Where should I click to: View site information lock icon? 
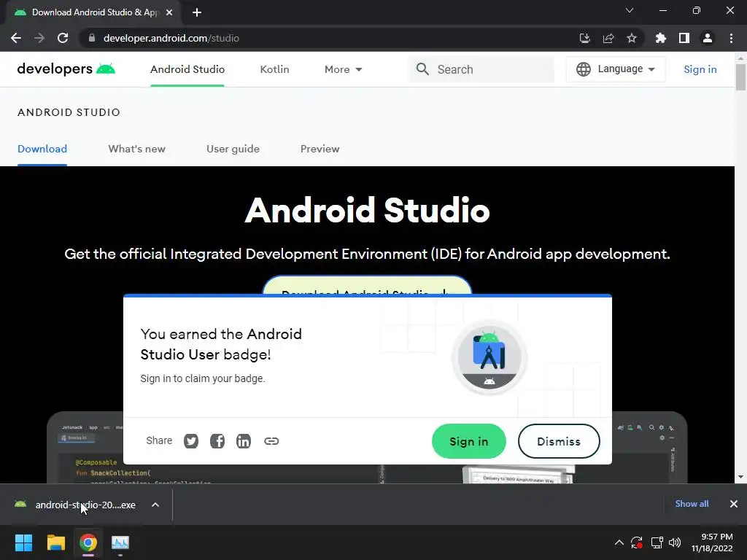click(x=92, y=38)
